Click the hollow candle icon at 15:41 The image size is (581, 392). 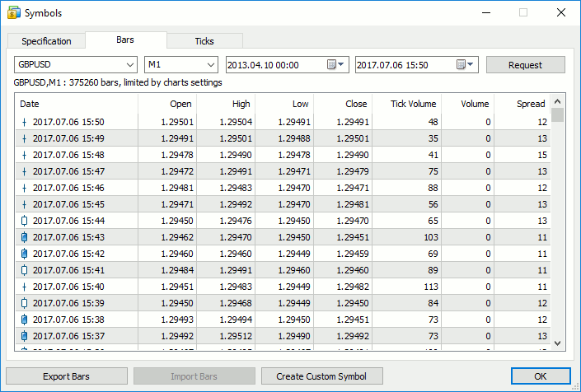[x=24, y=270]
